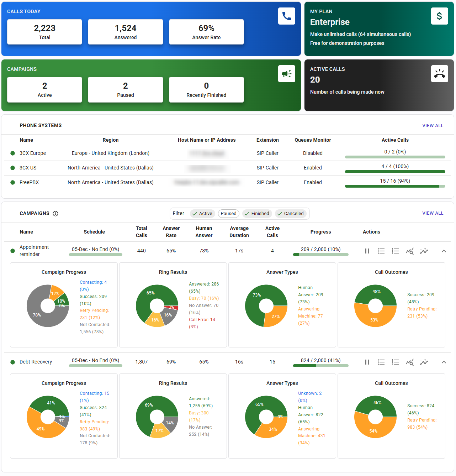Select the 3CX Europe phone system row
The height and width of the screenshot is (476, 456).
(x=33, y=153)
